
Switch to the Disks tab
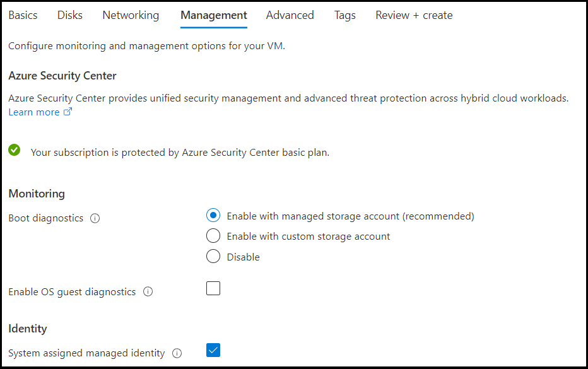70,15
